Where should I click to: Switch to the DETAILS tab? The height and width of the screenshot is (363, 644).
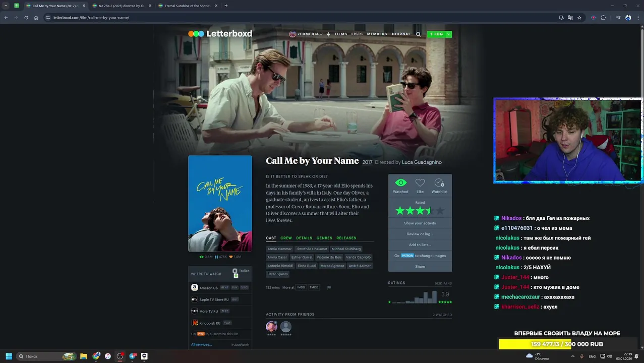point(304,238)
